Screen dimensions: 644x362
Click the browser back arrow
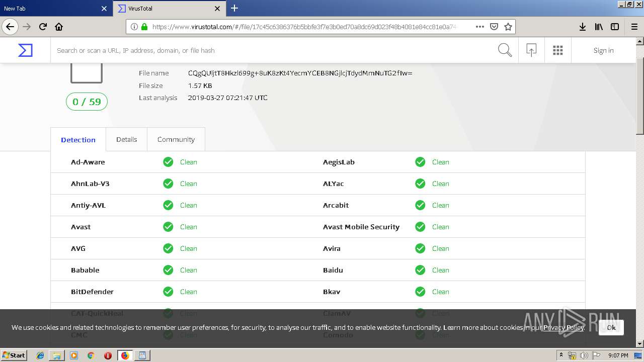10,27
